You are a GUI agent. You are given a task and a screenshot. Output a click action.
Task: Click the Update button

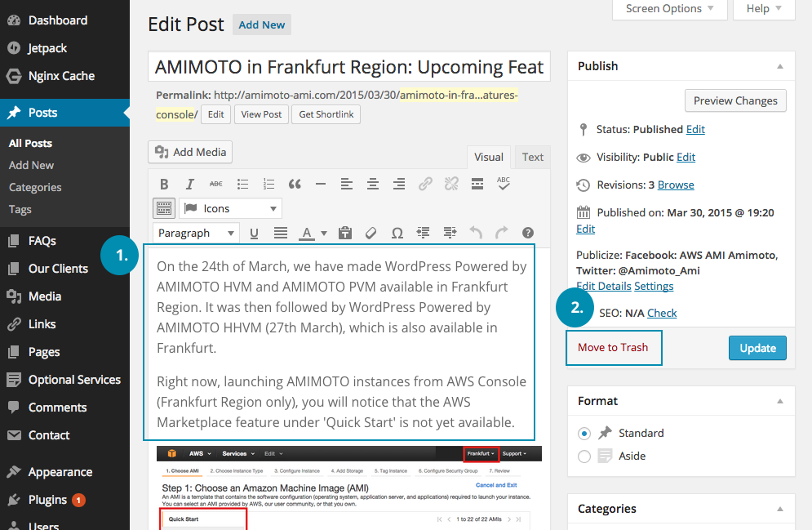pos(757,348)
